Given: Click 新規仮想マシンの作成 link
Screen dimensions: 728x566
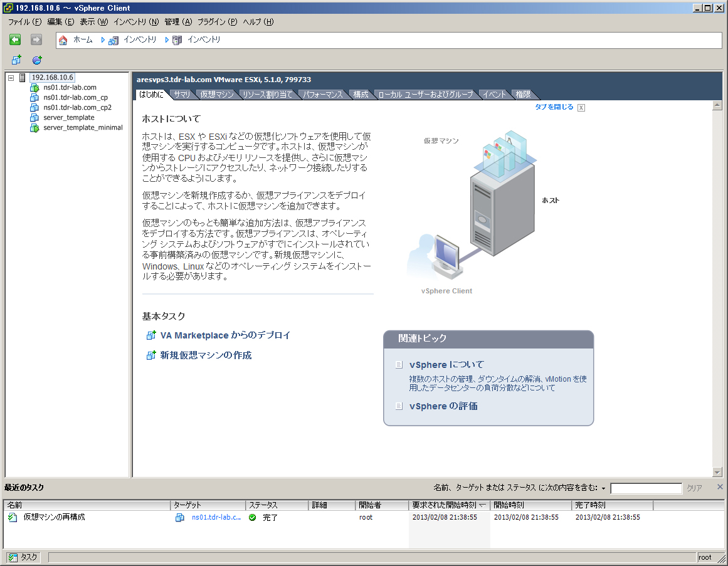Looking at the screenshot, I should [206, 355].
